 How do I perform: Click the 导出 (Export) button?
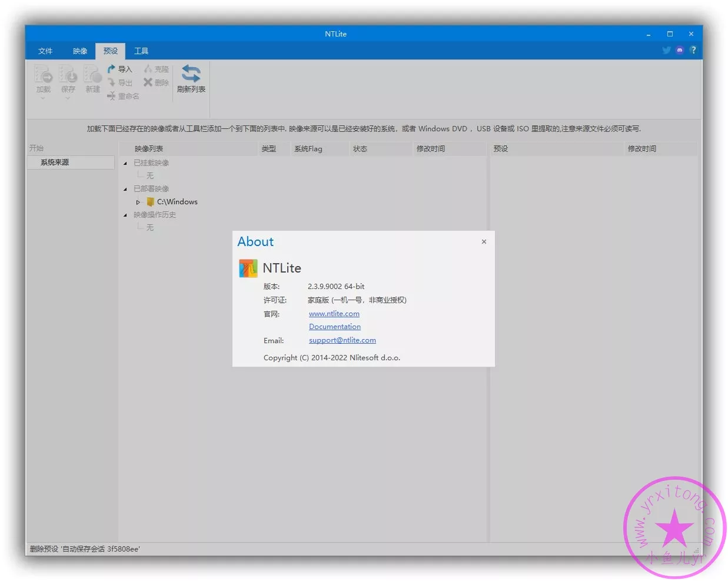120,82
